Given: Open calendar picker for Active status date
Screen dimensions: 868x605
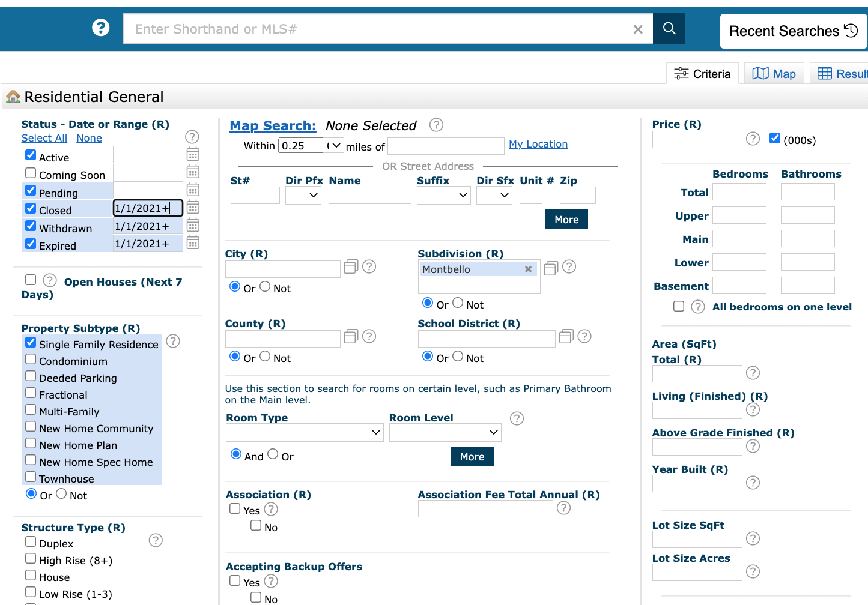Looking at the screenshot, I should click(x=193, y=155).
